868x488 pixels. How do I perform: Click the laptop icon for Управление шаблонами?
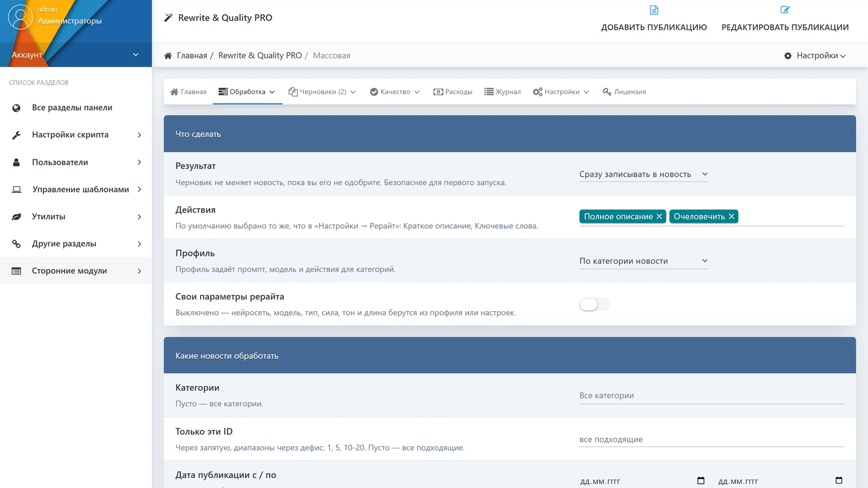pos(17,189)
